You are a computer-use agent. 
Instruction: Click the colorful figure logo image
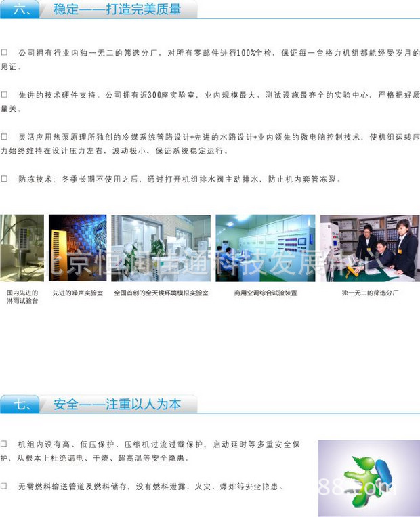tap(369, 478)
